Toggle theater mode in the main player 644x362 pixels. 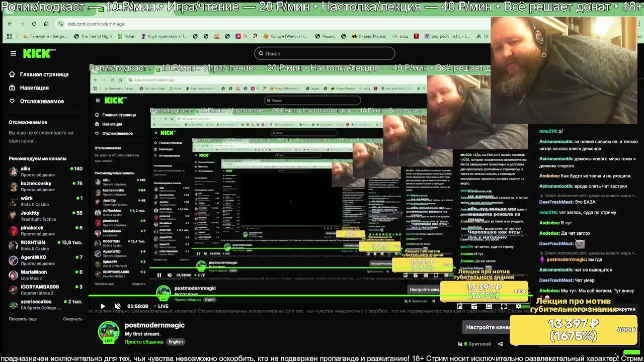[x=489, y=306]
